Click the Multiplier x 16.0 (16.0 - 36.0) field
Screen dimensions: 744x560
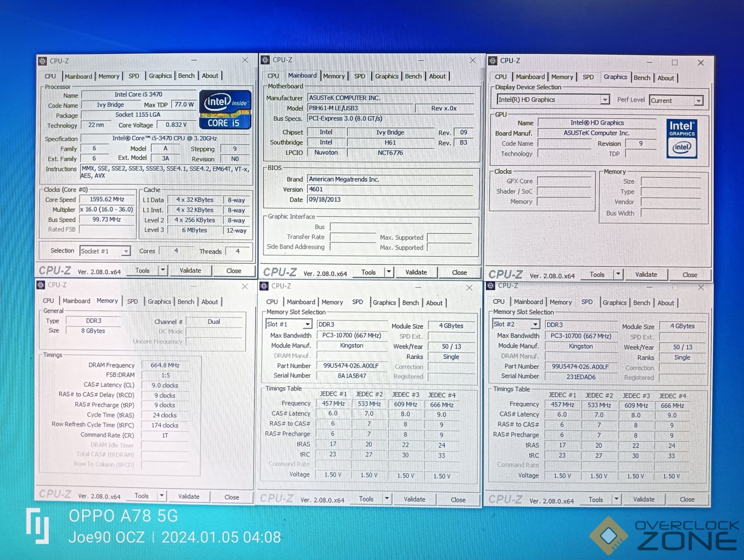point(107,210)
